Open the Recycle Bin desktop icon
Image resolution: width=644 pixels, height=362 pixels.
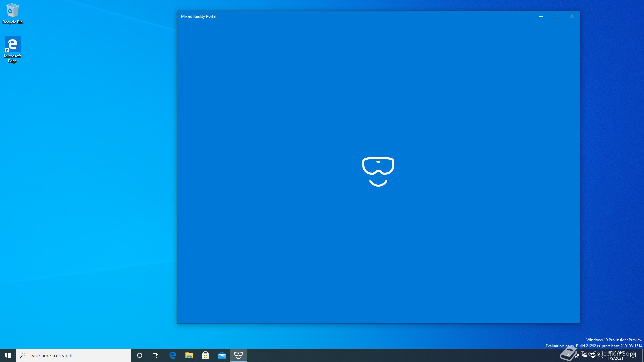[x=12, y=14]
